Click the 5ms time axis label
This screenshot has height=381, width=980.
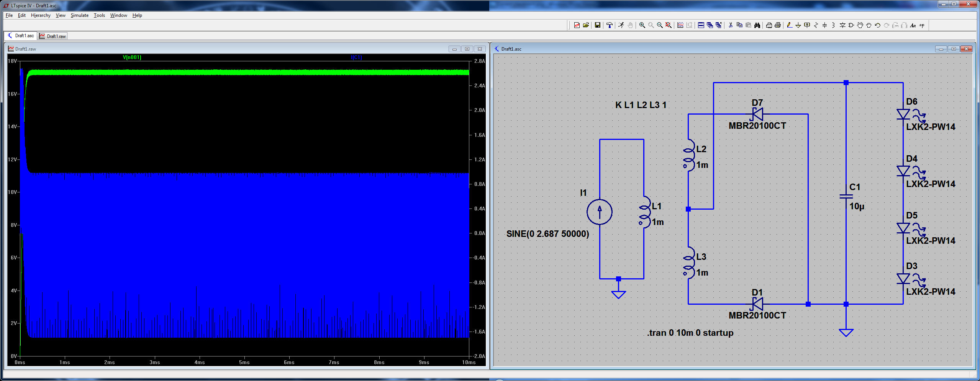click(x=244, y=362)
